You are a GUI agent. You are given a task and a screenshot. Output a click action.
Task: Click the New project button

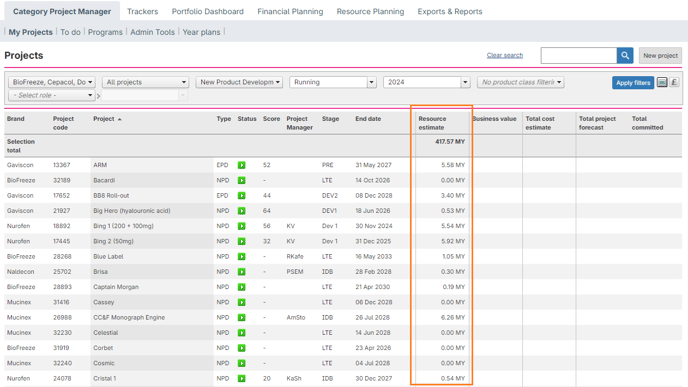pyautogui.click(x=660, y=56)
